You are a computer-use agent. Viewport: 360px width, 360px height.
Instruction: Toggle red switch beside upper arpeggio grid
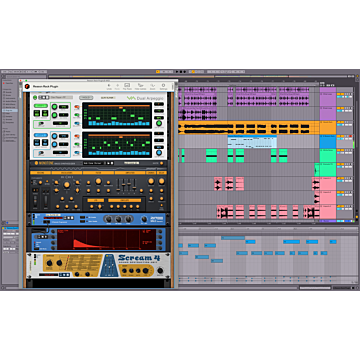pos(77,107)
